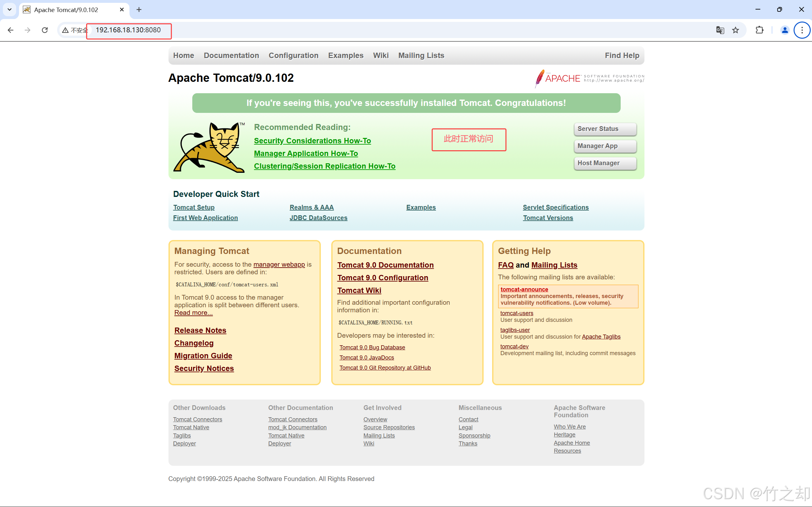Open the Tomcat Setup link

point(194,207)
